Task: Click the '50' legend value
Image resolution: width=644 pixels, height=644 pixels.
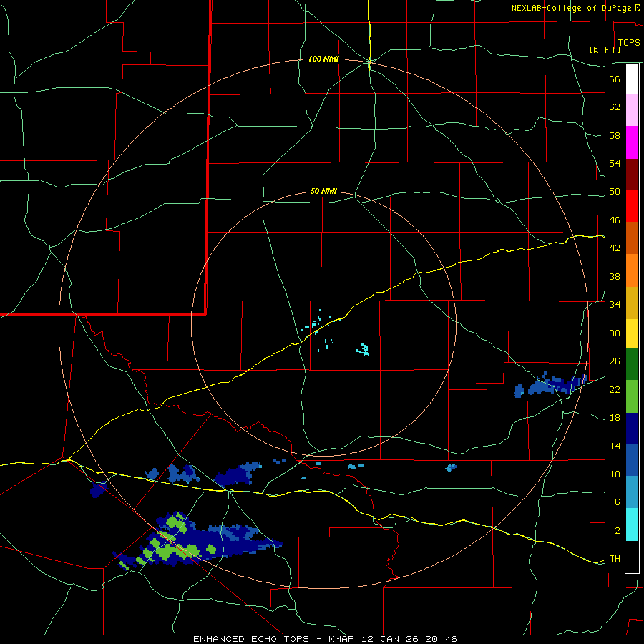Action: tap(615, 192)
